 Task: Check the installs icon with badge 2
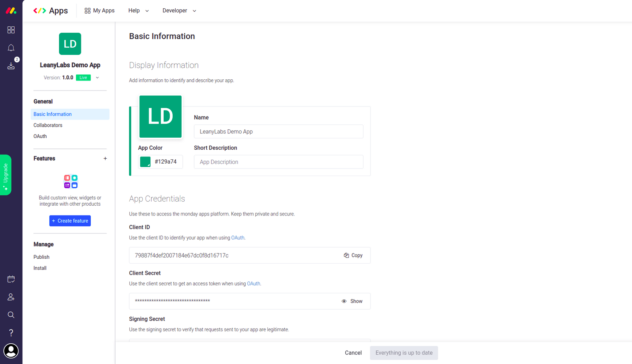[11, 65]
